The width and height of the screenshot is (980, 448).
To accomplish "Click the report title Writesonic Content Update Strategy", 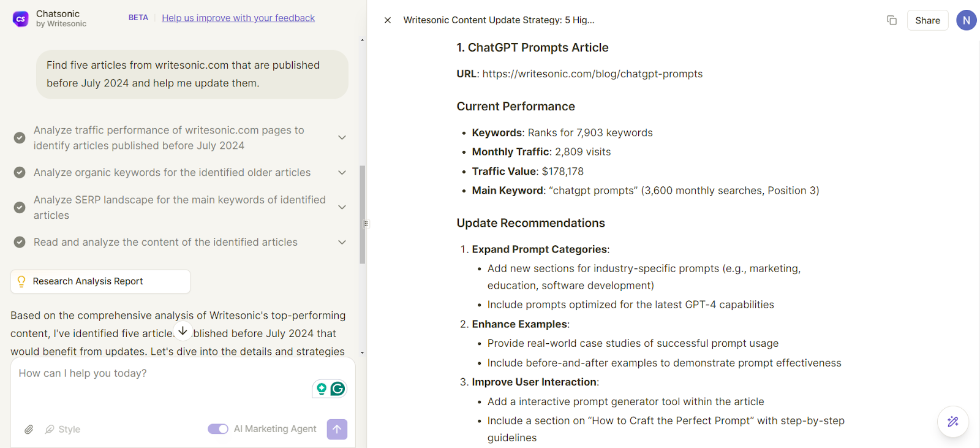I will 499,20.
